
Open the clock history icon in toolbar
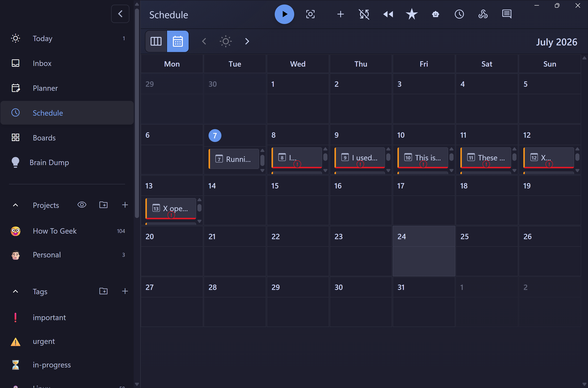[459, 14]
